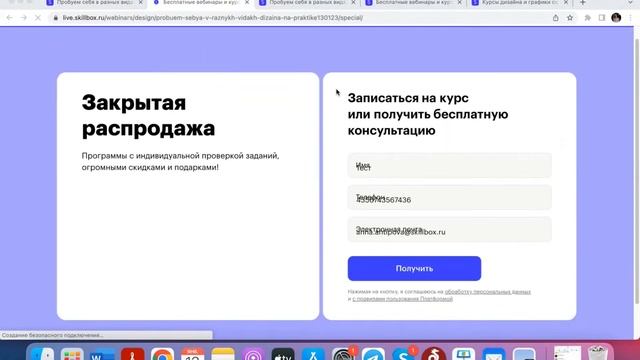Viewport: 640px width, 360px height.
Task: Open Mail from the Dock
Action: [x=493, y=354]
